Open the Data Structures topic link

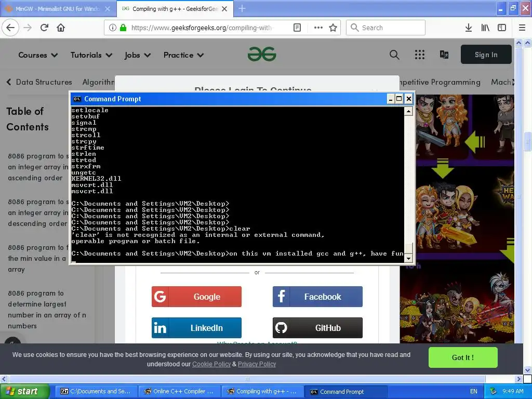coord(44,82)
